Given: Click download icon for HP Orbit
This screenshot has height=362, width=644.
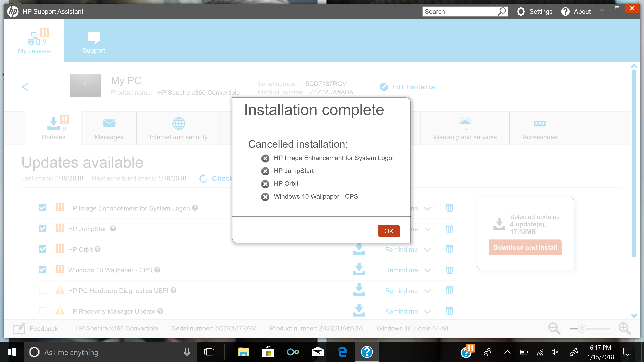Looking at the screenshot, I should tap(359, 249).
